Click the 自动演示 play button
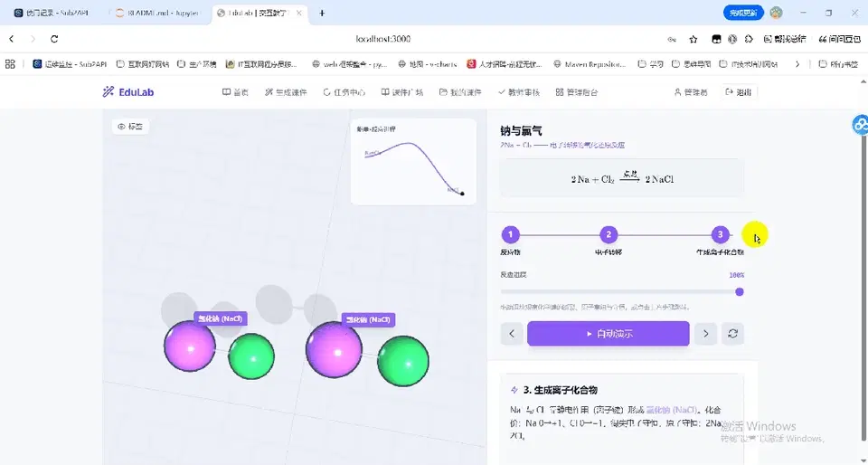 [609, 334]
